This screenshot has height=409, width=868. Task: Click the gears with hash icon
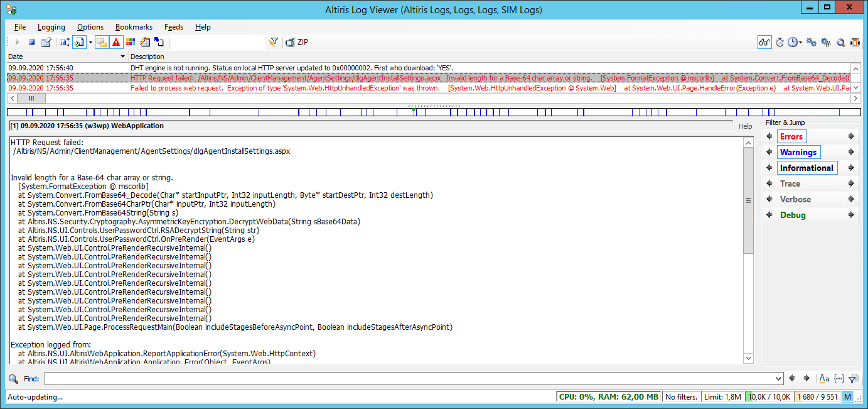click(826, 42)
